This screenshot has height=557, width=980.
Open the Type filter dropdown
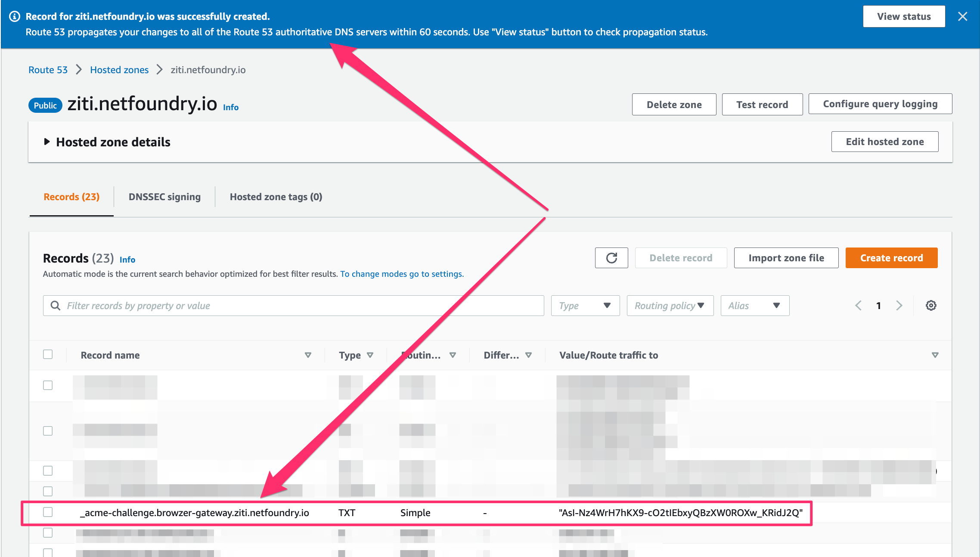click(x=585, y=306)
